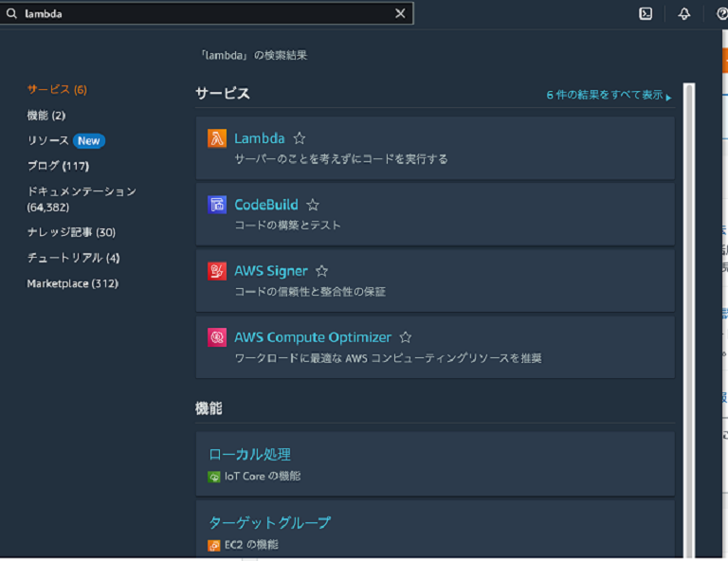Select the ブログ (117) filter

click(58, 166)
